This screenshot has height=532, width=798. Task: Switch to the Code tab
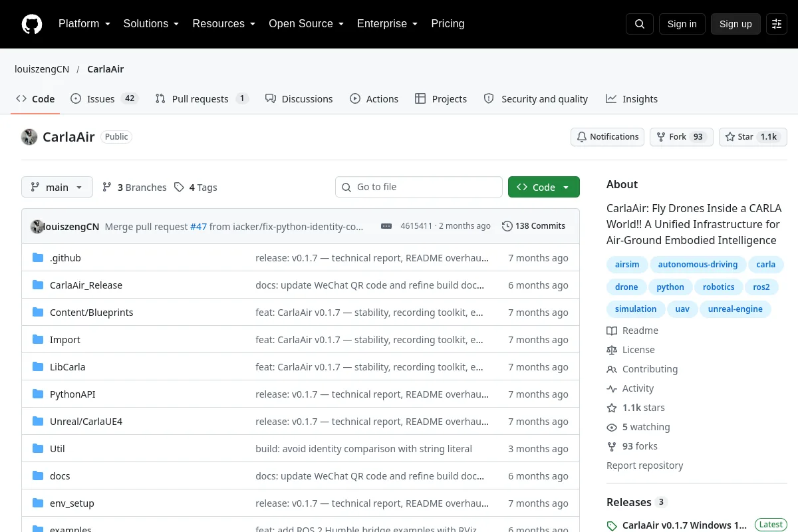click(36, 99)
